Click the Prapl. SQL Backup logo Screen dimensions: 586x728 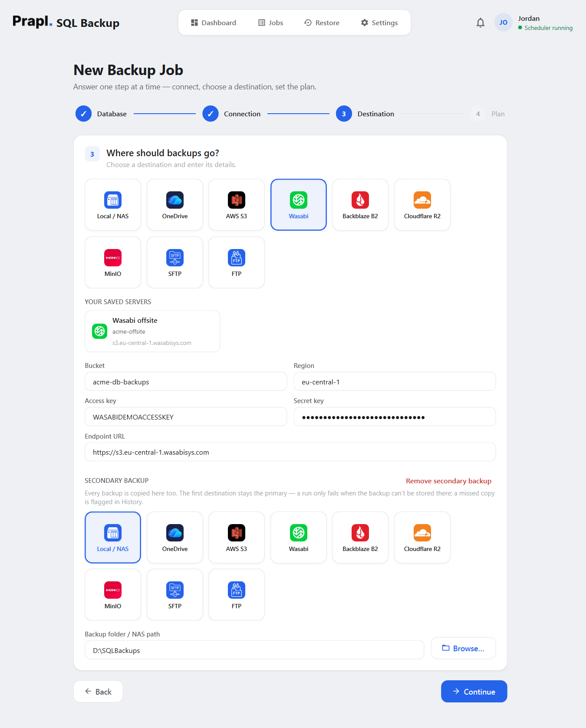point(66,22)
